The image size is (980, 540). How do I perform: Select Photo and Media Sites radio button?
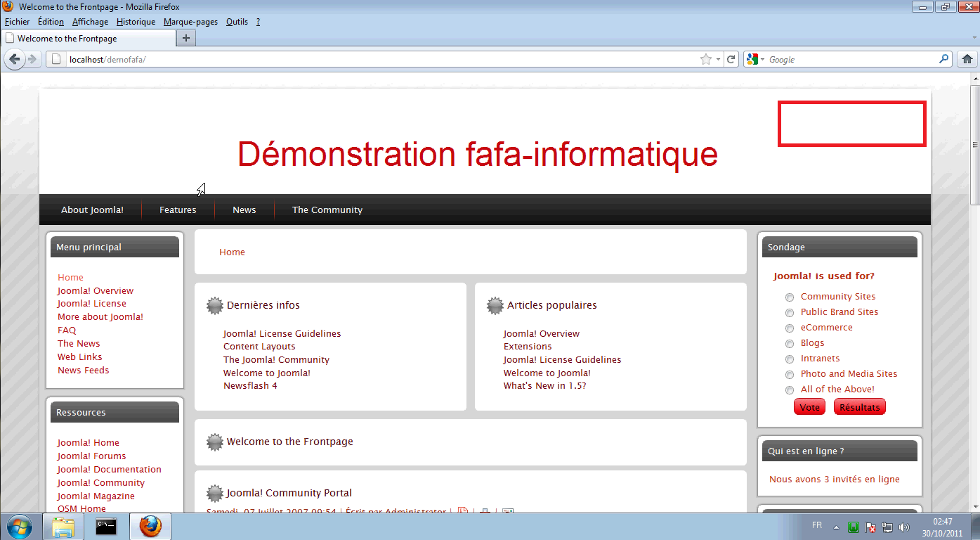pos(790,375)
